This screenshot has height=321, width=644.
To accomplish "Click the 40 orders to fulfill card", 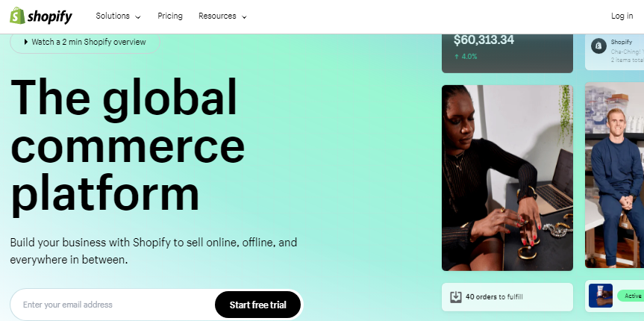I will pos(507,297).
